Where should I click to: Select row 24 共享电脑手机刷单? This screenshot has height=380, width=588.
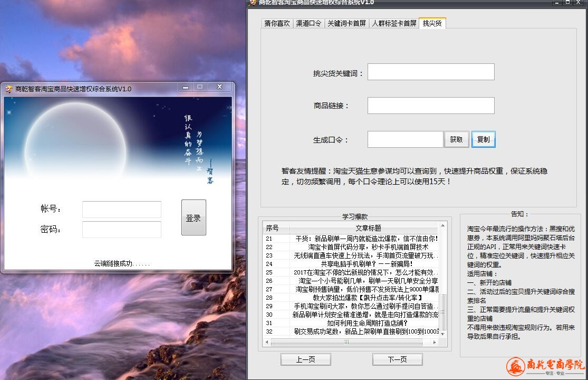tap(351, 264)
